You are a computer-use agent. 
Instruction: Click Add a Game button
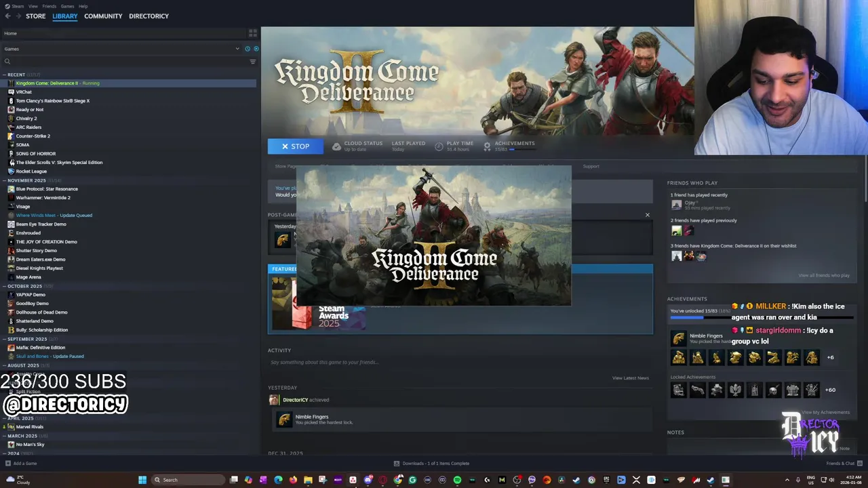click(21, 464)
